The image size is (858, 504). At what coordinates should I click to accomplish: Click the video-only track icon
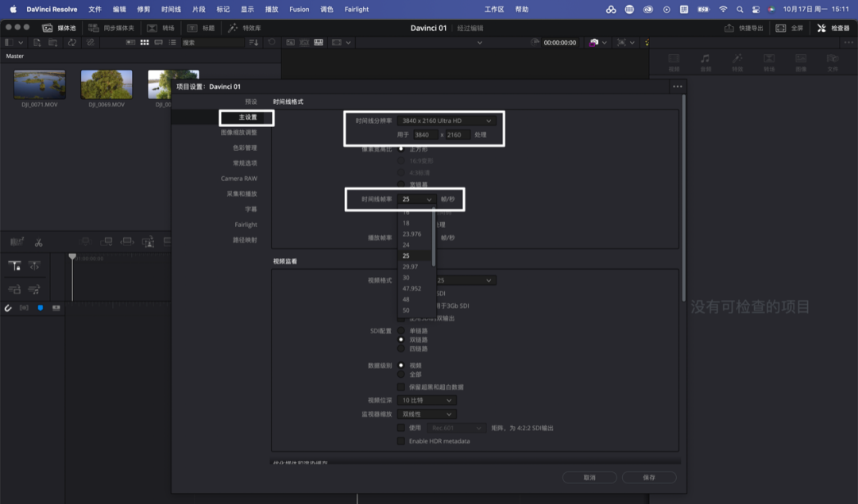coord(15,289)
